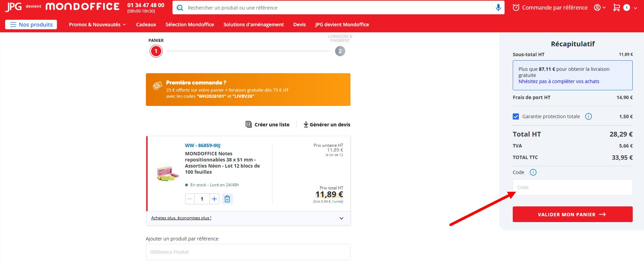The height and width of the screenshot is (266, 644).
Task: Expand the cart dropdown chevron
Action: coord(635,8)
